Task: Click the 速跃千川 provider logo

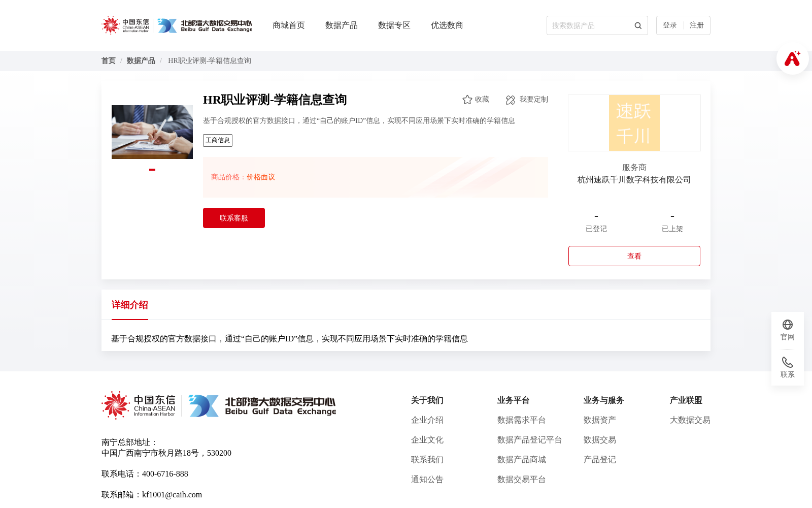Action: 634,123
